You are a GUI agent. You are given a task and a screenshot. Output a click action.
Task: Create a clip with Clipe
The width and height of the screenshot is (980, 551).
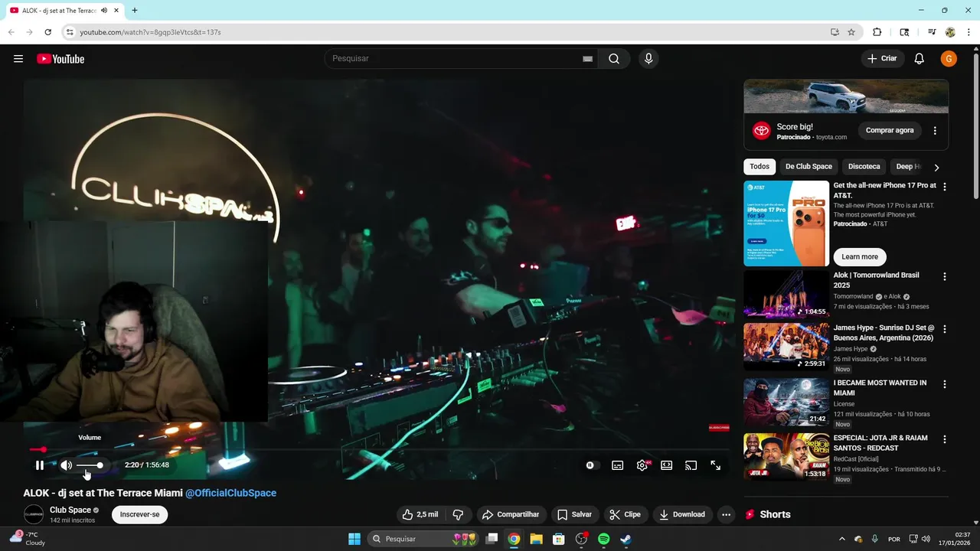[x=625, y=514]
